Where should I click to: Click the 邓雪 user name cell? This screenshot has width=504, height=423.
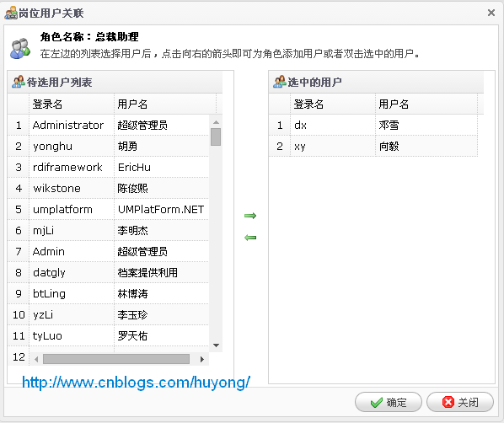[426, 125]
